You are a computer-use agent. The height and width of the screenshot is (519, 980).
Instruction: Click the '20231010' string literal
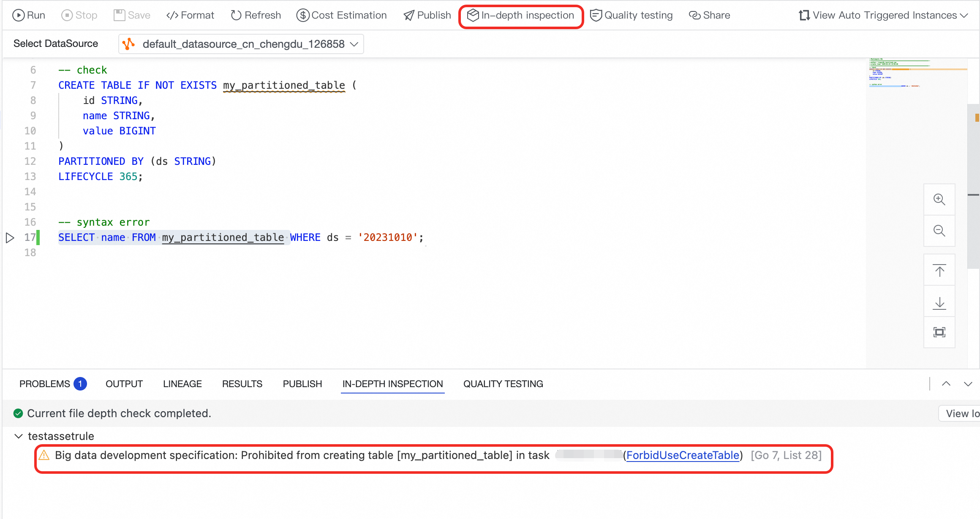click(x=388, y=238)
